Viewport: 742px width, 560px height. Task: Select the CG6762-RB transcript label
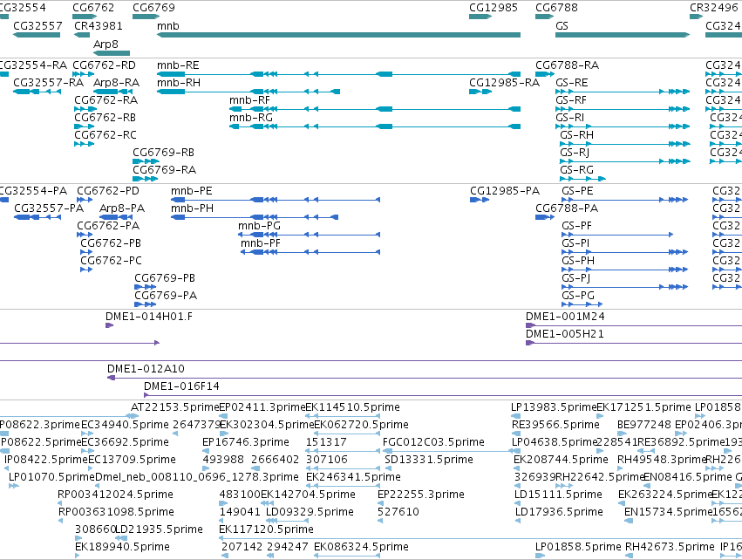click(105, 118)
